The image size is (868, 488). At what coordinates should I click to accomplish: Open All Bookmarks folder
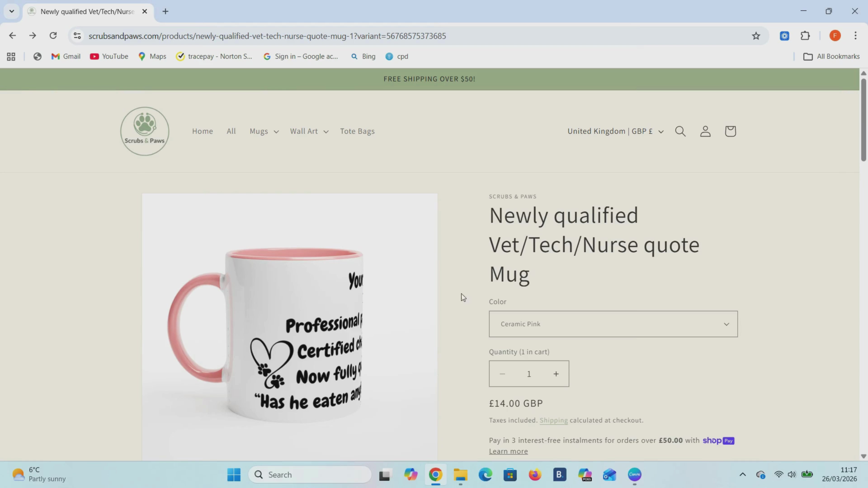(x=831, y=56)
